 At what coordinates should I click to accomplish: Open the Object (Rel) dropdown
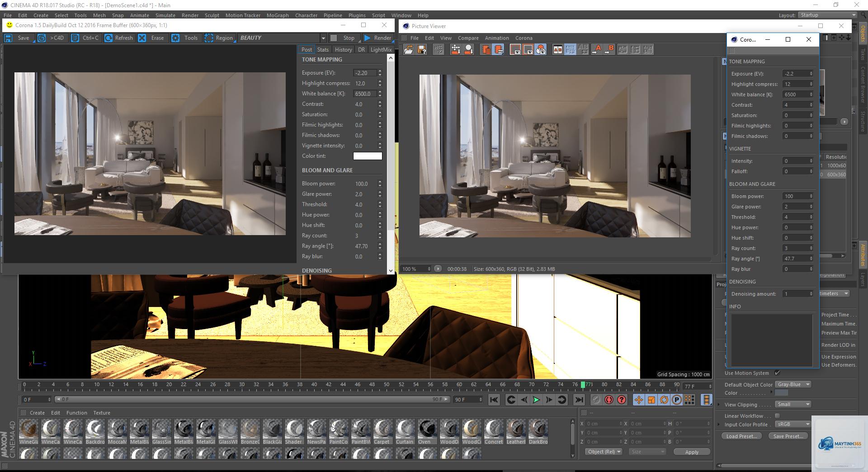pos(604,452)
